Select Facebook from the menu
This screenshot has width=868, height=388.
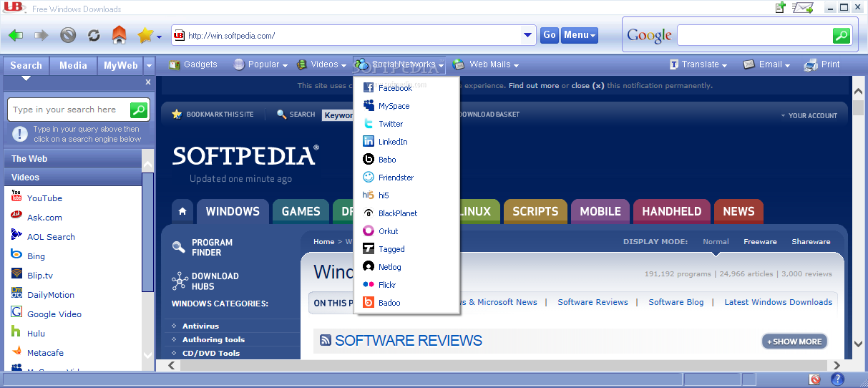[406, 88]
